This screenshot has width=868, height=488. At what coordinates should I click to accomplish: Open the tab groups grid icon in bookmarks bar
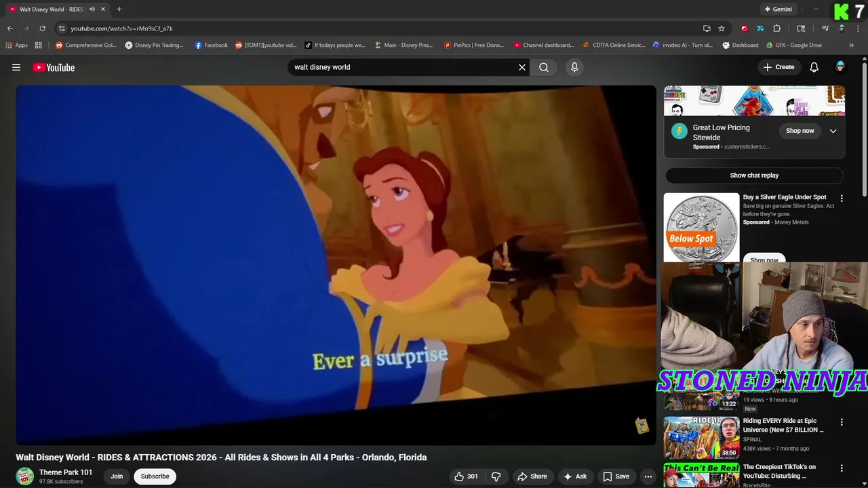39,45
